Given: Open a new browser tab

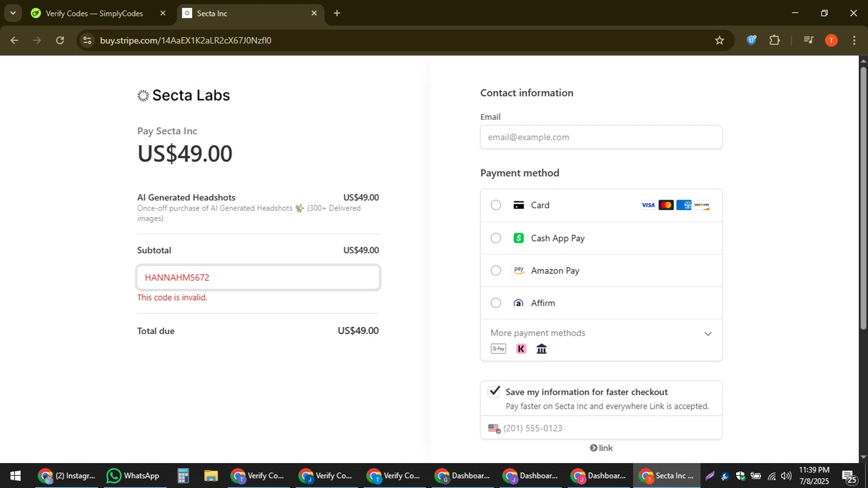Looking at the screenshot, I should click(337, 13).
